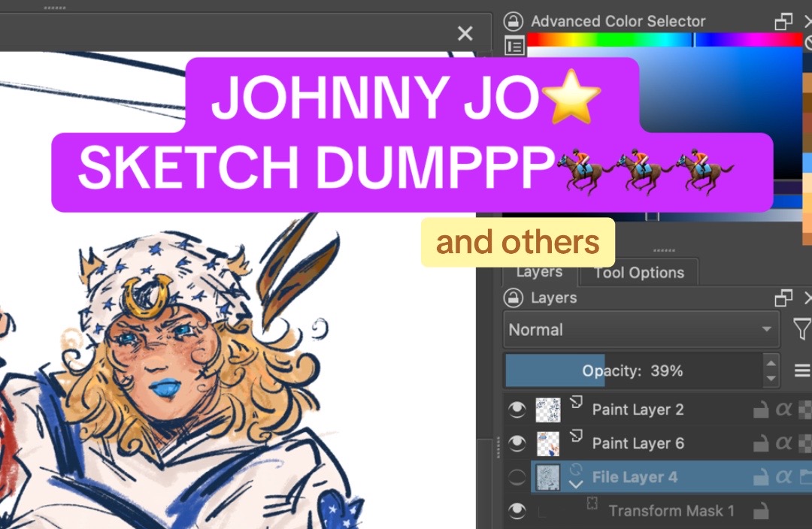Hide Transform Mask 1
The height and width of the screenshot is (529, 812).
[x=517, y=512]
